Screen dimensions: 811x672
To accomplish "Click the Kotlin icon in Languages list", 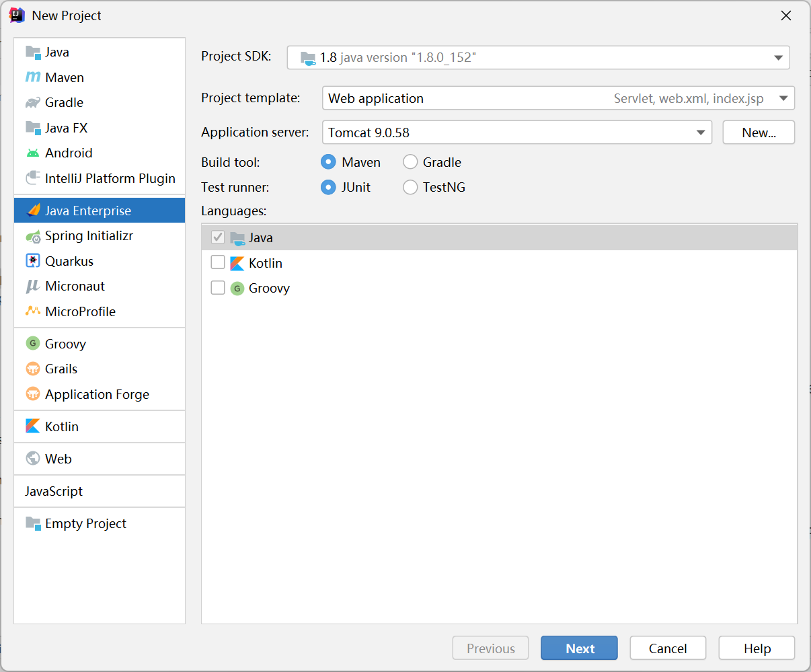I will coord(237,263).
